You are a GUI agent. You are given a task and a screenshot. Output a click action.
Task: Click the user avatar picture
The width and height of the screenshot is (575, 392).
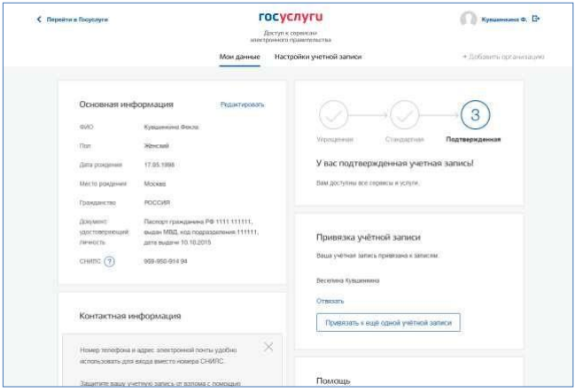469,19
